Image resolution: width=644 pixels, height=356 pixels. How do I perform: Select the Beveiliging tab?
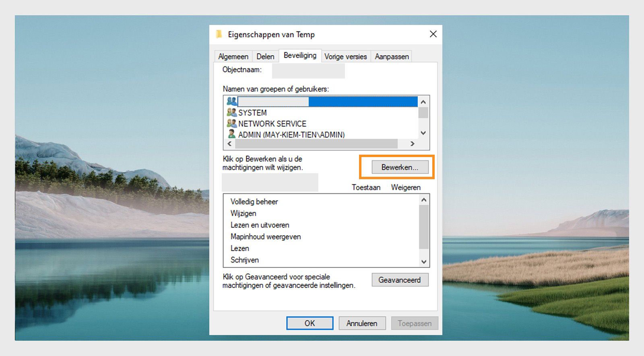pyautogui.click(x=300, y=55)
